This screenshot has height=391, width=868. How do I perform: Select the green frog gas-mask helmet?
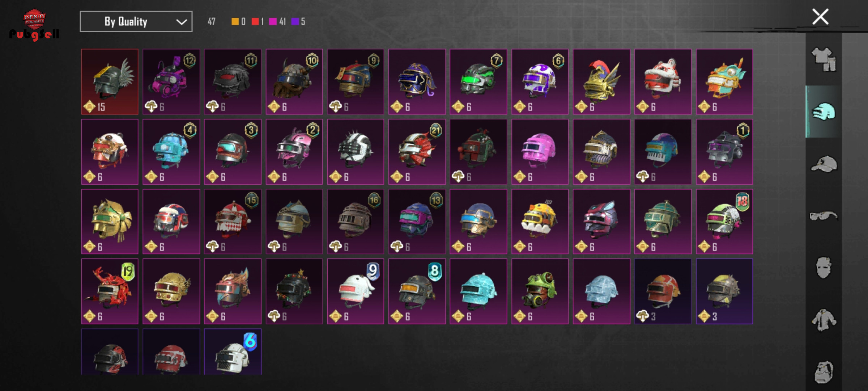[x=540, y=291]
